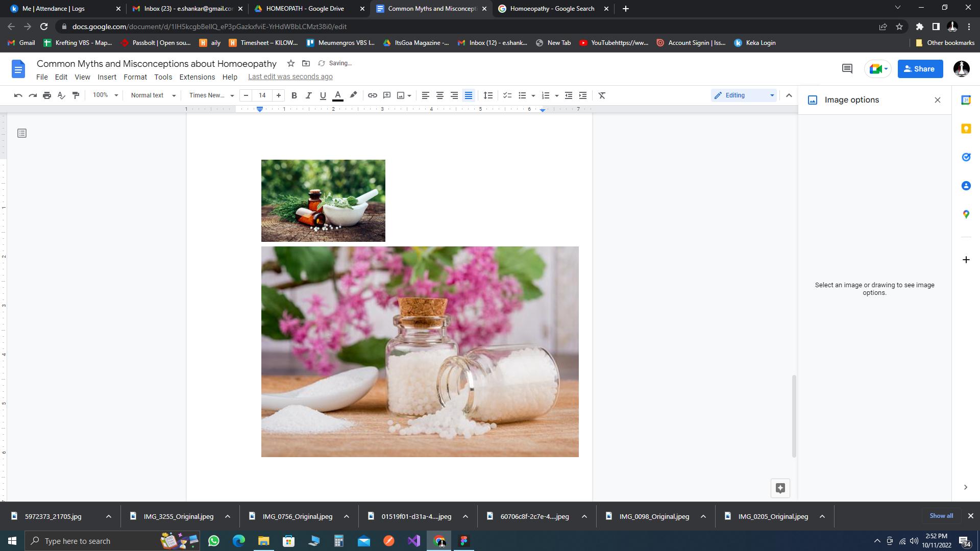This screenshot has height=551, width=980.
Task: Open comment history icon
Action: [847, 69]
